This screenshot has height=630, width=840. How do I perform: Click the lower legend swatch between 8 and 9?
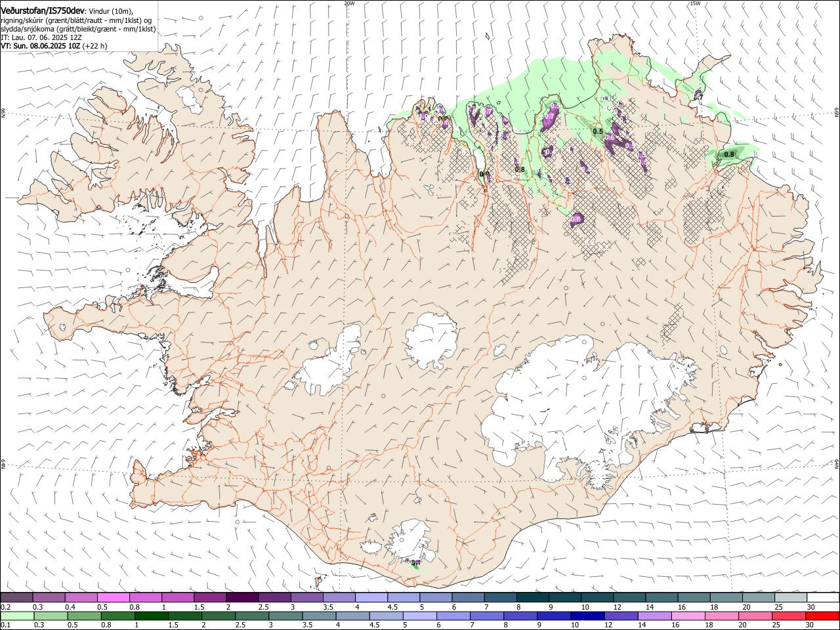coord(520,616)
